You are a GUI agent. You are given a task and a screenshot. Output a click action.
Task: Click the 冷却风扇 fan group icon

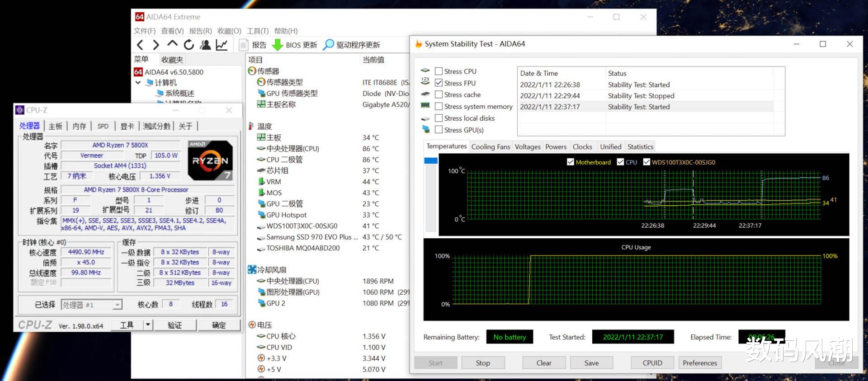coord(252,270)
